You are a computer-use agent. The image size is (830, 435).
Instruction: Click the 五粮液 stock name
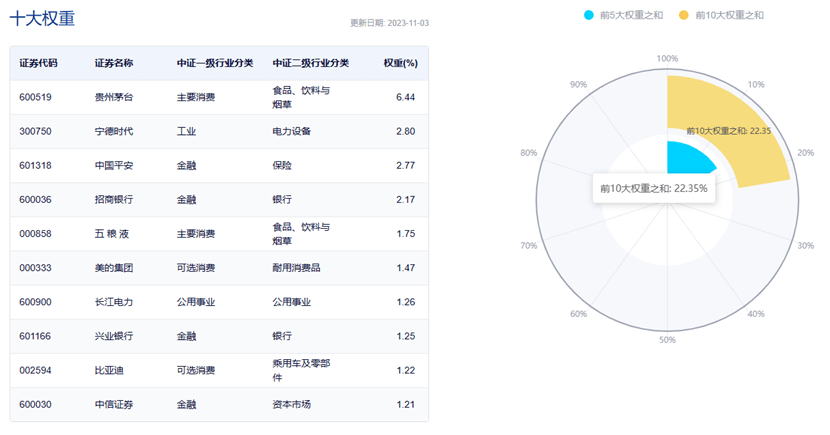tap(113, 234)
